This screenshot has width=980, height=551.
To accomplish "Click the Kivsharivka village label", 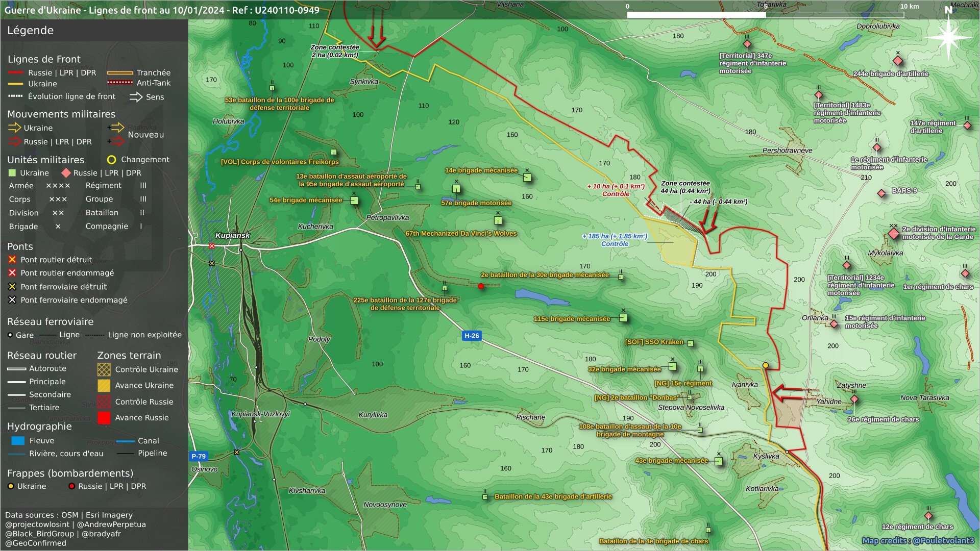I will click(x=307, y=491).
